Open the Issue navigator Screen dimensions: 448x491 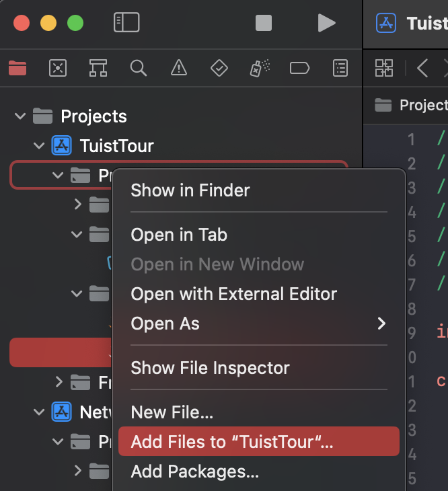[x=179, y=68]
